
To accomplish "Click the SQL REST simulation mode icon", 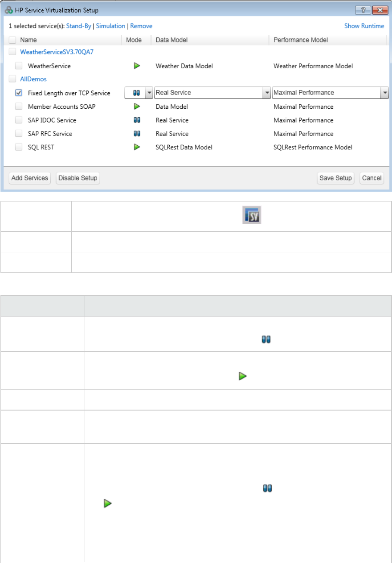I will 137,147.
